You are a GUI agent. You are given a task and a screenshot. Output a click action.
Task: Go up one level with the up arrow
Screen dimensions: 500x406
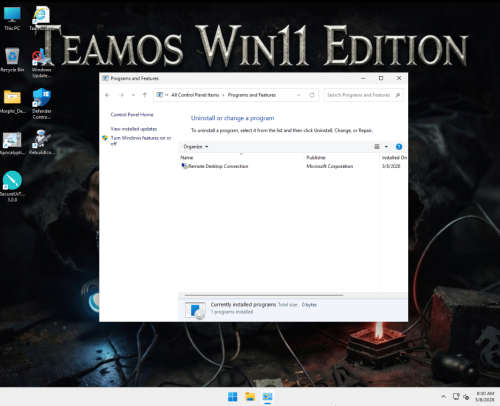[145, 95]
